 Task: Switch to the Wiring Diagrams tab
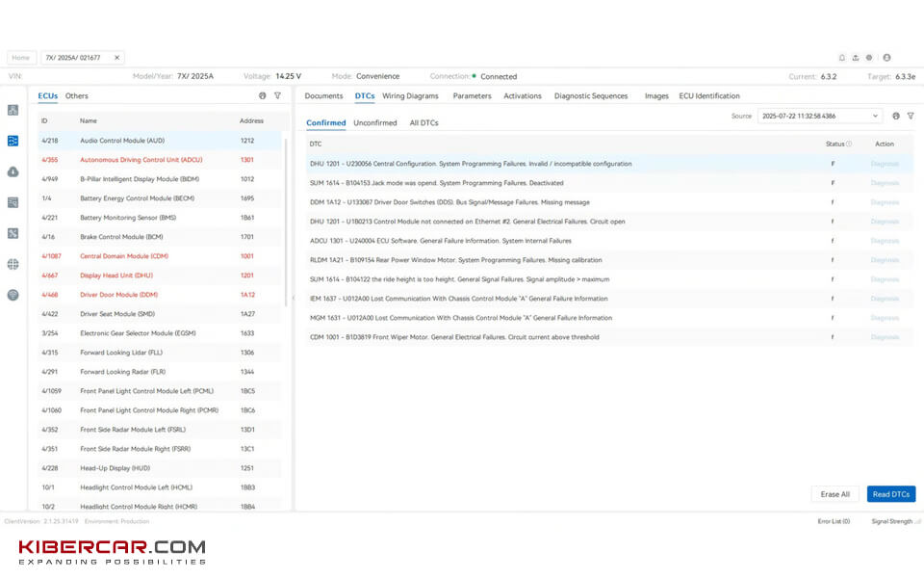tap(410, 96)
